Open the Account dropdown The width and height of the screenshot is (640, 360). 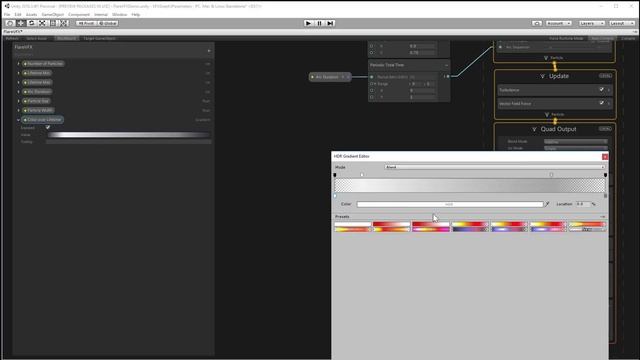tap(558, 23)
